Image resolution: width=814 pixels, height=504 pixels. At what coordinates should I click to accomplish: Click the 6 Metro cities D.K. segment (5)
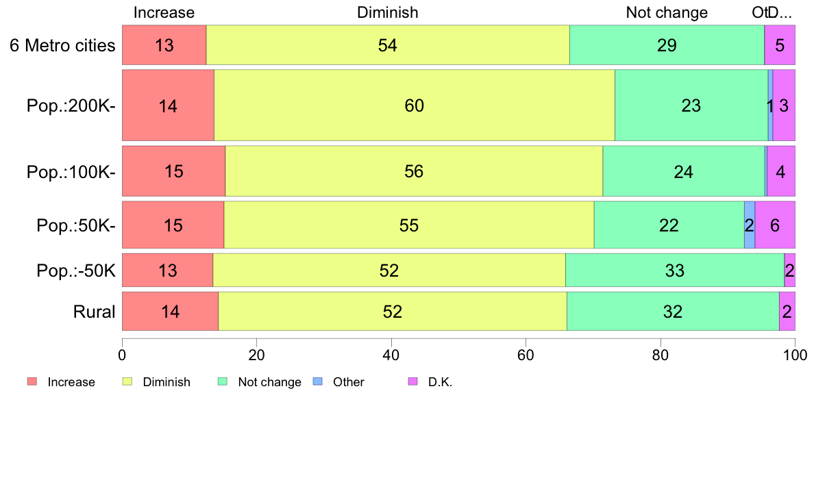[x=780, y=45]
